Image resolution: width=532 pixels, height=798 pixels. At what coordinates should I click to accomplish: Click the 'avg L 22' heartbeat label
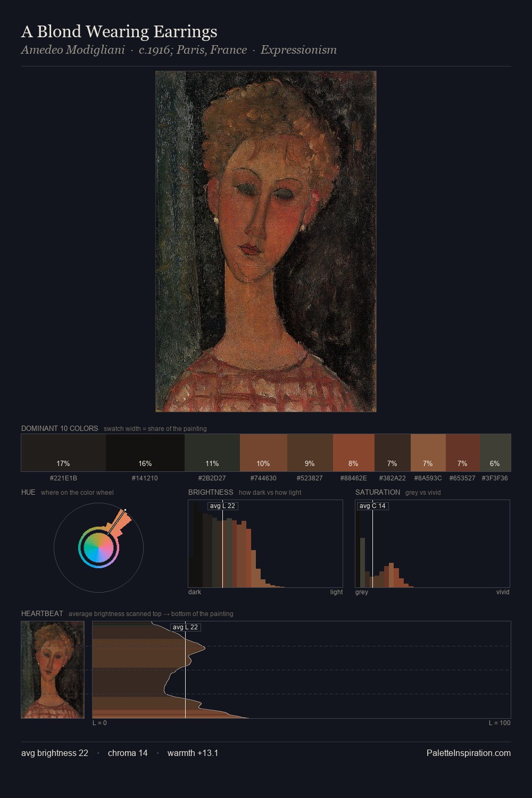coord(185,627)
